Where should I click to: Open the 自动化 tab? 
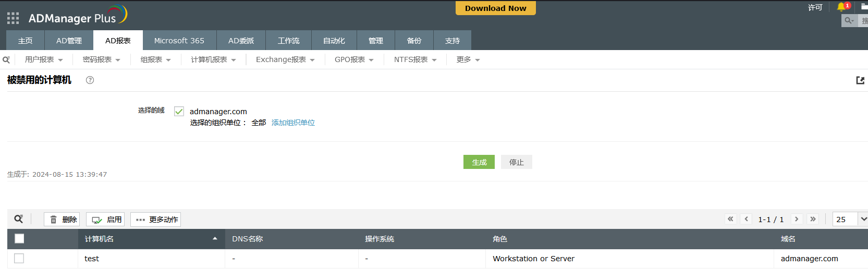click(x=334, y=40)
